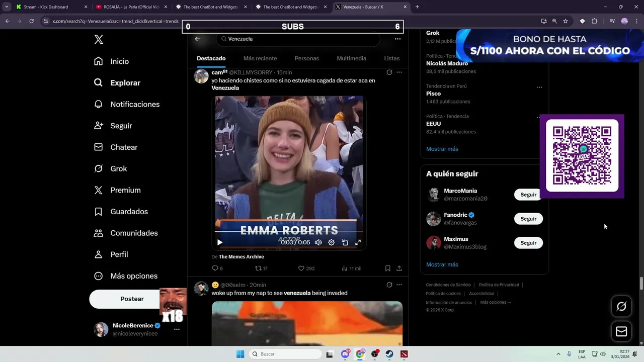Like the post with 292 likes
The height and width of the screenshot is (362, 644).
pos(306,268)
